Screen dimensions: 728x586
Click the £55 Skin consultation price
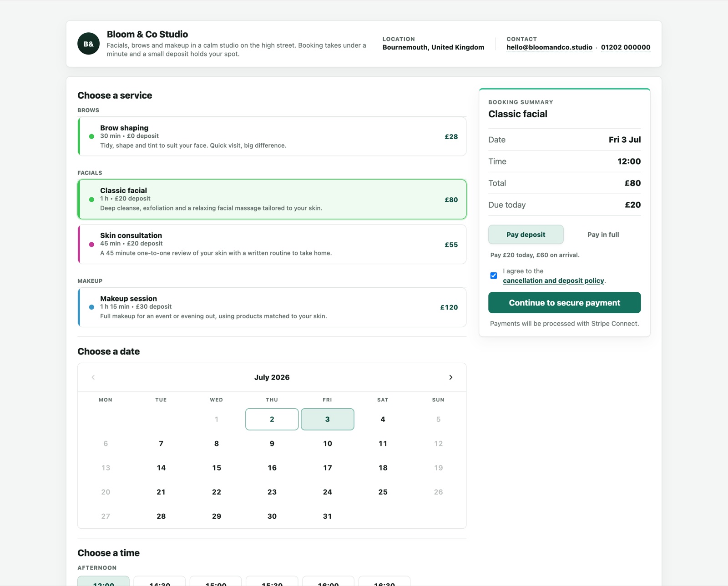point(451,245)
